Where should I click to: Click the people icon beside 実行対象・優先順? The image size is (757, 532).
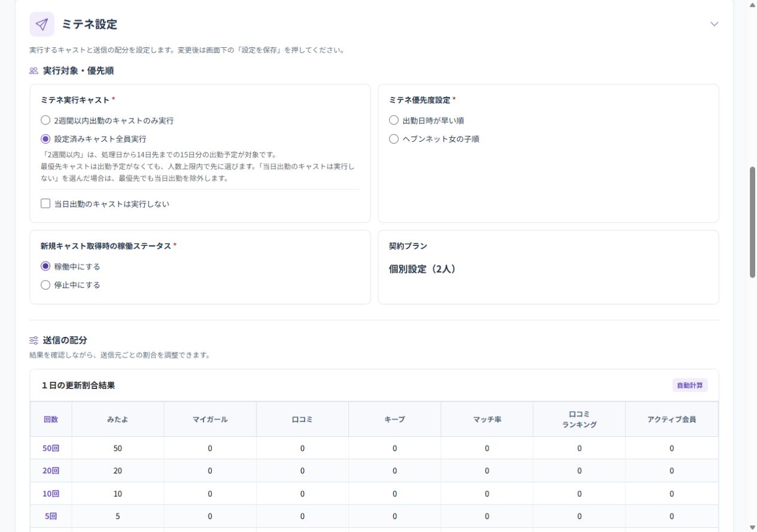click(x=34, y=71)
